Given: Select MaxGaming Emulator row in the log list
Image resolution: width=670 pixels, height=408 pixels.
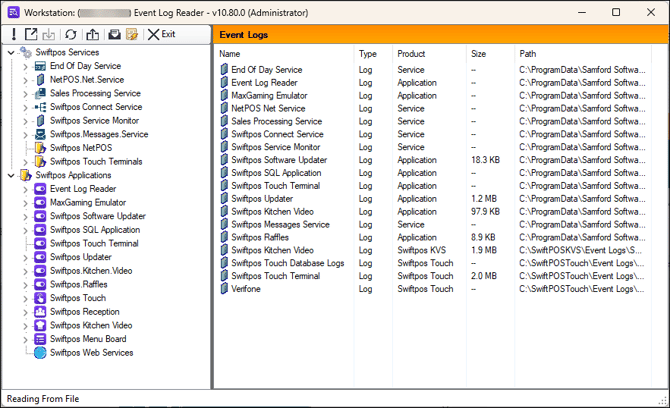Looking at the screenshot, I should (434, 96).
